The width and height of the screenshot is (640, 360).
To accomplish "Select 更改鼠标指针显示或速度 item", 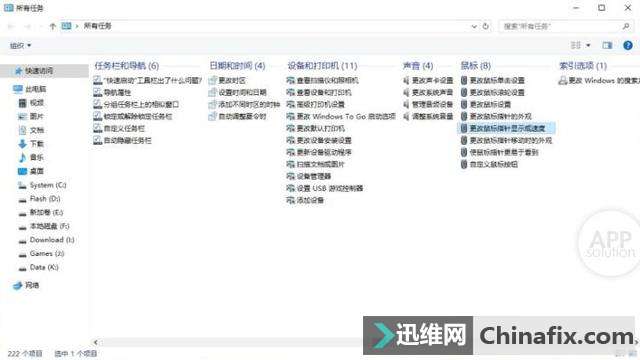I will click(x=506, y=128).
